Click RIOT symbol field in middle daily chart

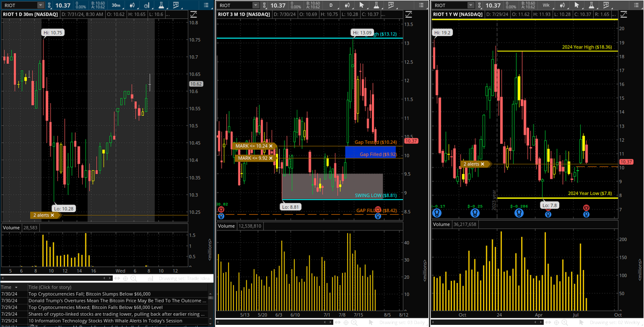(x=235, y=5)
